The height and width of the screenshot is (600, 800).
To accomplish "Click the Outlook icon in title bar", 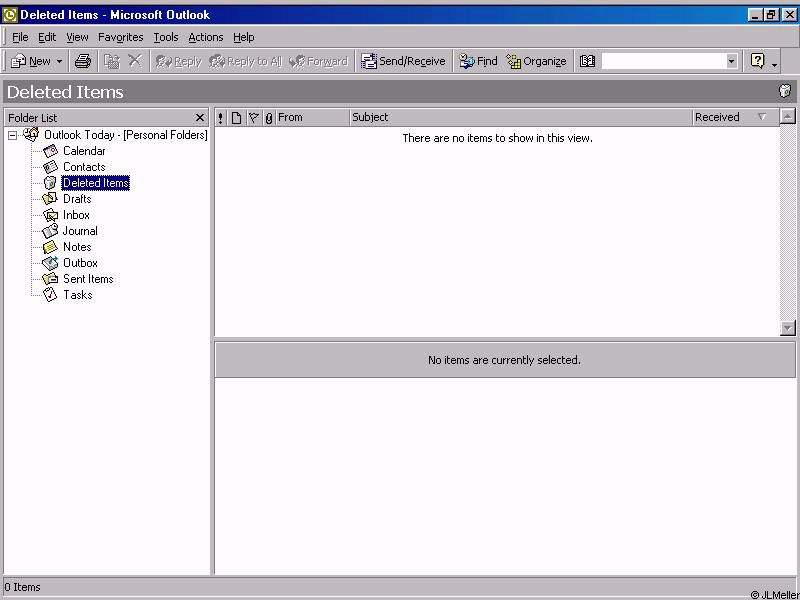I will coord(10,15).
